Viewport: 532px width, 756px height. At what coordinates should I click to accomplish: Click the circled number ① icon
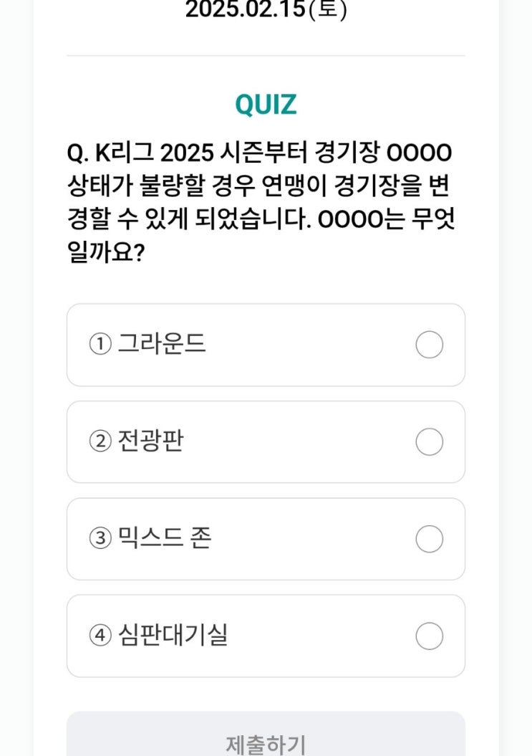click(100, 345)
